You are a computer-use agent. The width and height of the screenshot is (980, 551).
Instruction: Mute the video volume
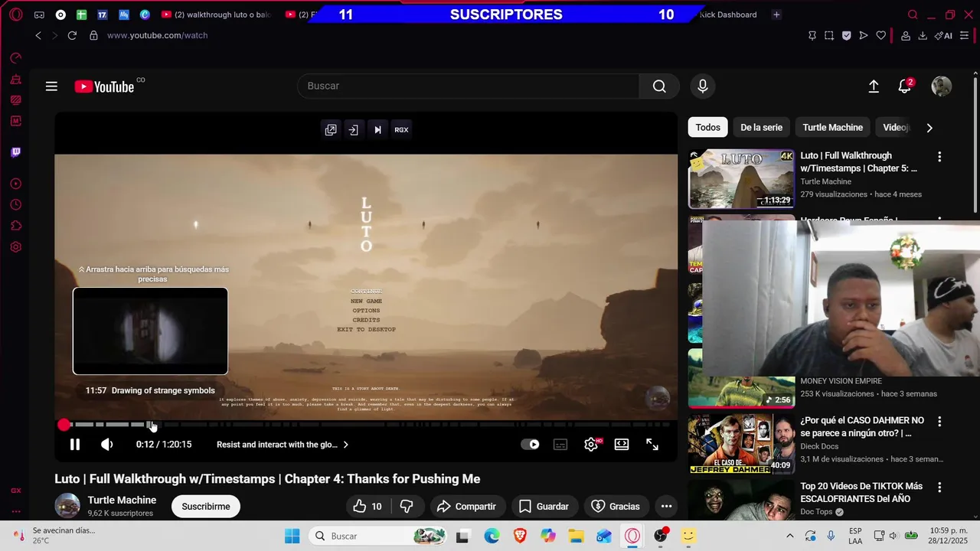pyautogui.click(x=107, y=445)
